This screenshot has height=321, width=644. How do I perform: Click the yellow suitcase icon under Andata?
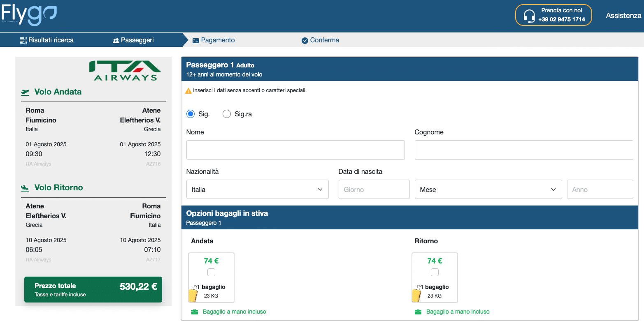[193, 295]
